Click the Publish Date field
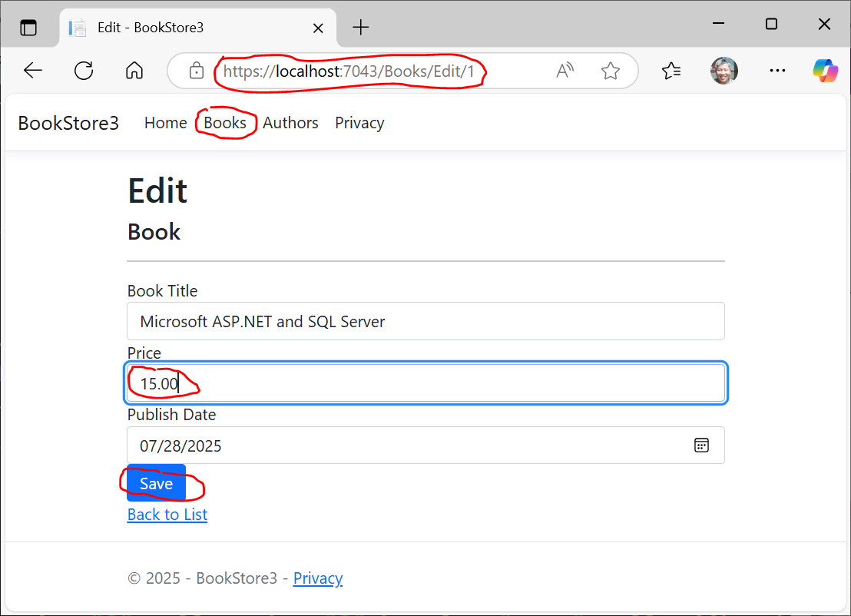This screenshot has width=851, height=616. [425, 445]
